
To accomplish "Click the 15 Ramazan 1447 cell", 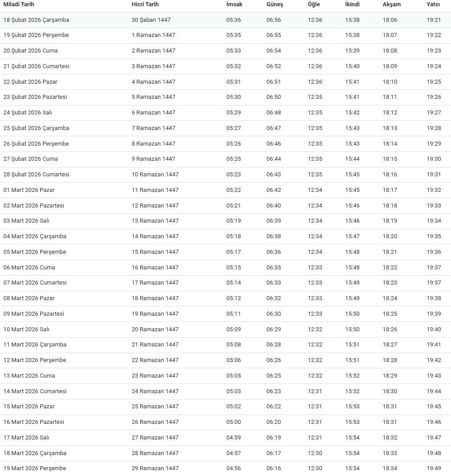I will point(155,252).
